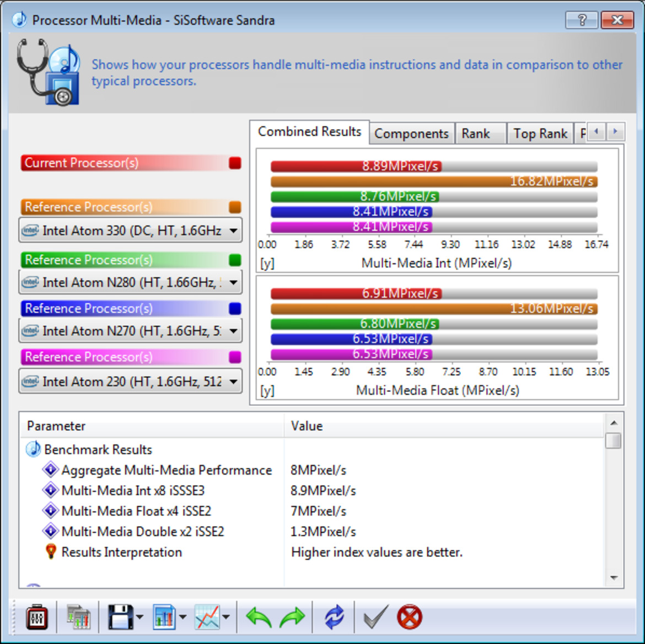This screenshot has height=644, width=645.
Task: Click the lightbulb icon beside Results Interpretation
Action: click(51, 552)
